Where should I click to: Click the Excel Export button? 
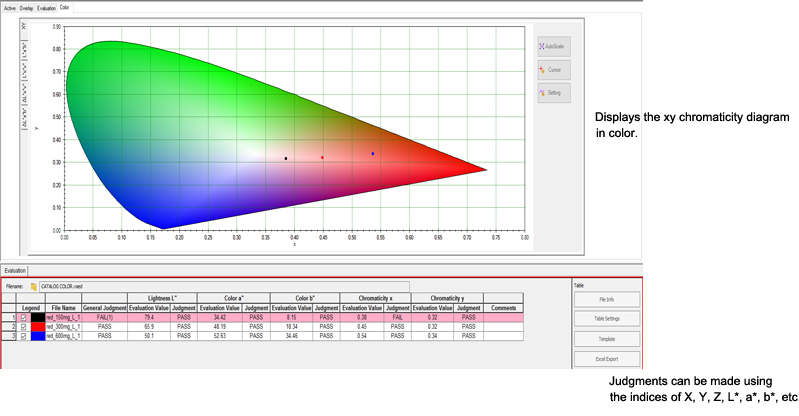606,357
